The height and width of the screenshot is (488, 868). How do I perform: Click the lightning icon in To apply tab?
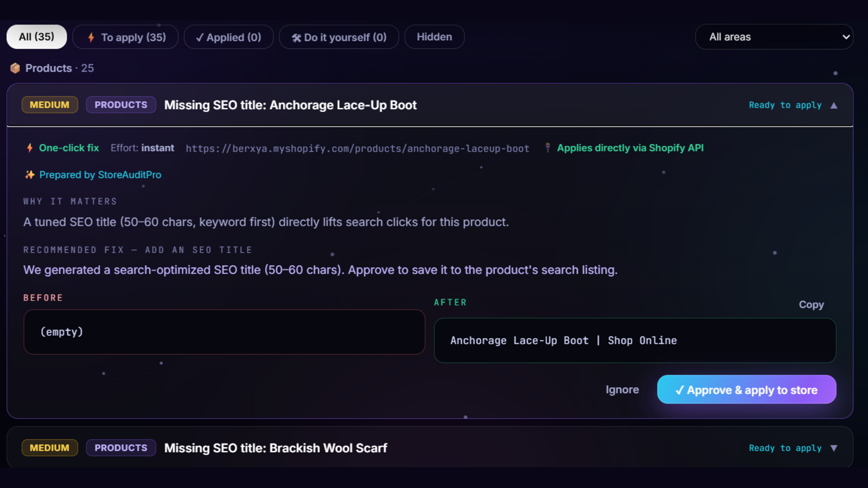click(x=91, y=37)
